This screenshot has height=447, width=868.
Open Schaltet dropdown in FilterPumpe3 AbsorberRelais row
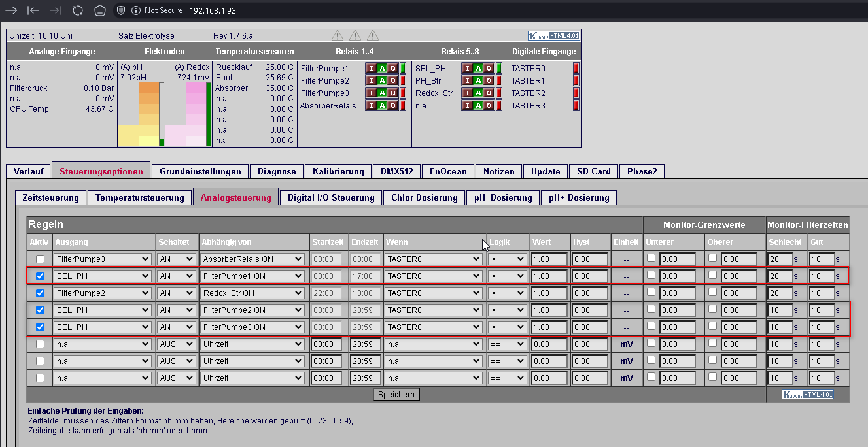click(177, 259)
